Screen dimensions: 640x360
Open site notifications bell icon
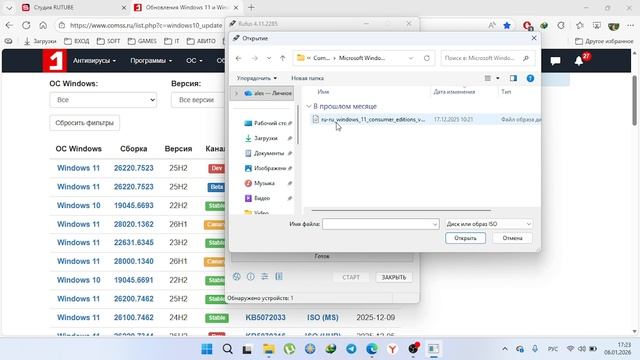point(579,61)
